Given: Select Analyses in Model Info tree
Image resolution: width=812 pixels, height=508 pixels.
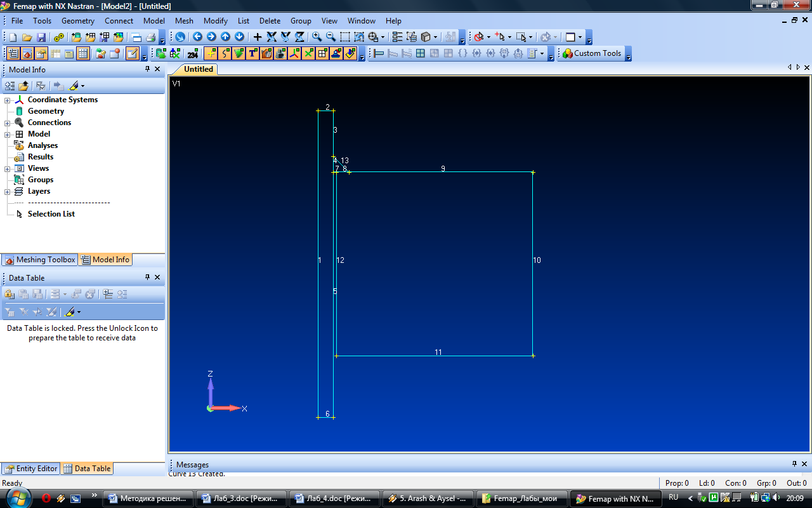Looking at the screenshot, I should click(43, 145).
